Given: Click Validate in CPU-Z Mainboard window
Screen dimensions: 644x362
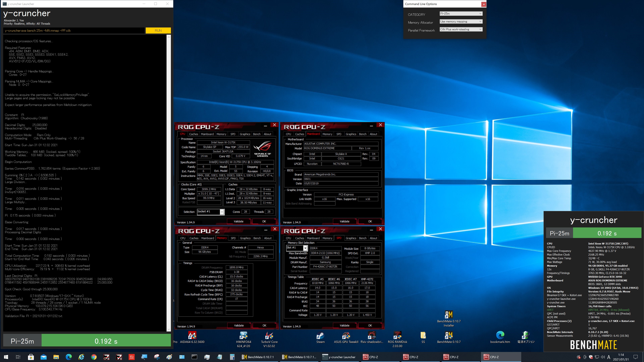Looking at the screenshot, I should (x=344, y=221).
